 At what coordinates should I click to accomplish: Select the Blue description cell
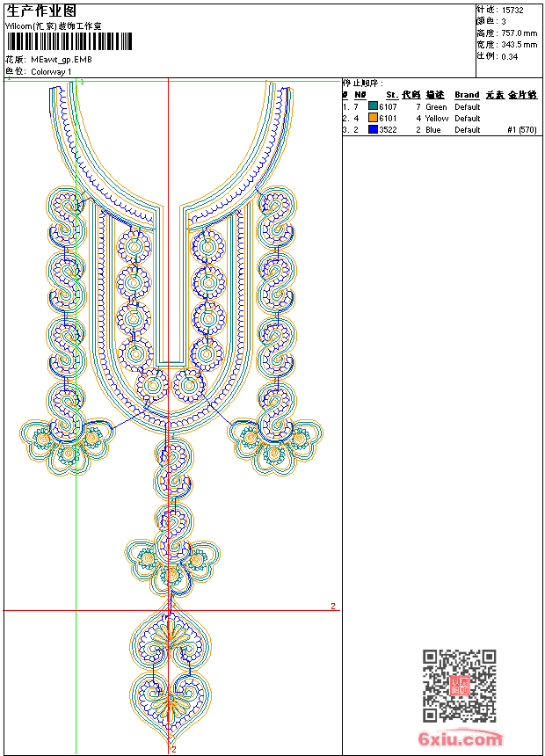coord(433,130)
